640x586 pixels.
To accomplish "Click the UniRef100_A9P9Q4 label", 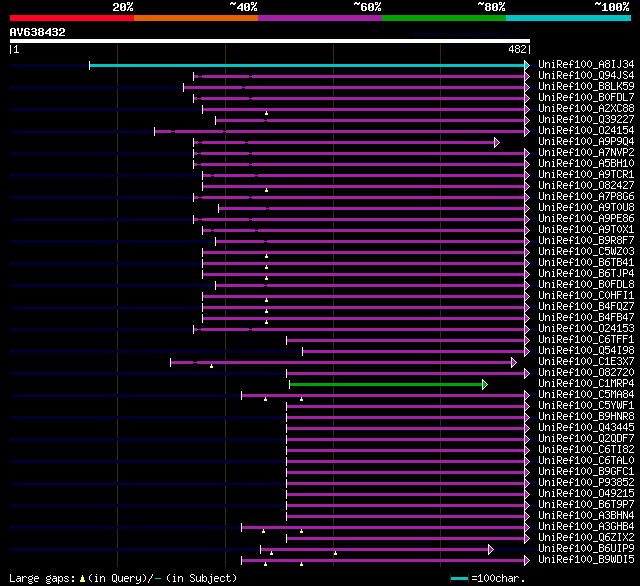I will 586,142.
